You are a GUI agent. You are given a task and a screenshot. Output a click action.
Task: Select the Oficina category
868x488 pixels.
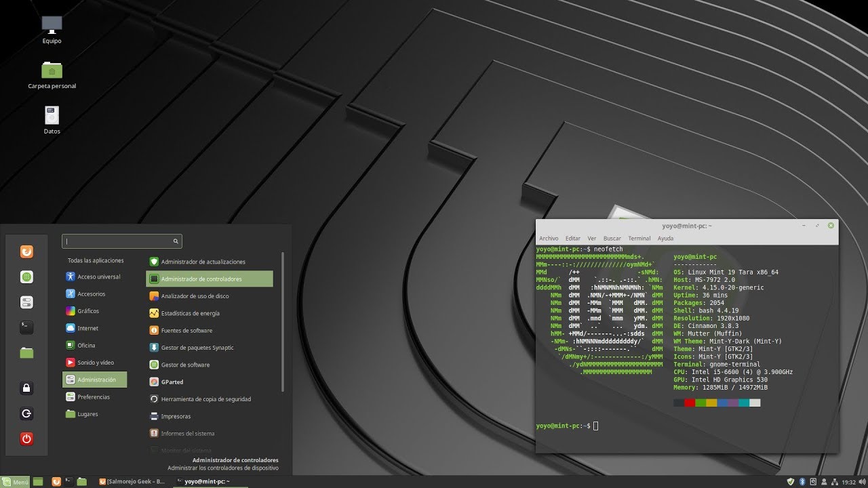[x=94, y=346]
